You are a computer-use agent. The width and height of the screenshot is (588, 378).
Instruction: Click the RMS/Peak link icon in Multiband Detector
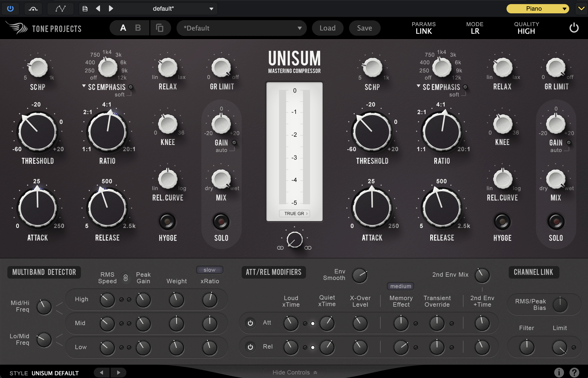[126, 278]
